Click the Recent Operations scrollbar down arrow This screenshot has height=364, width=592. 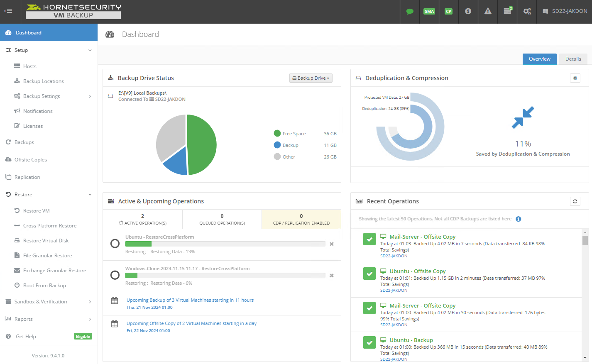coord(585,357)
